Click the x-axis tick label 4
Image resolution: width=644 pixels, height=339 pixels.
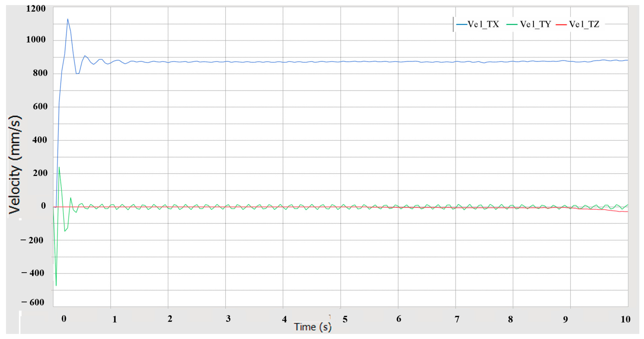coord(284,319)
